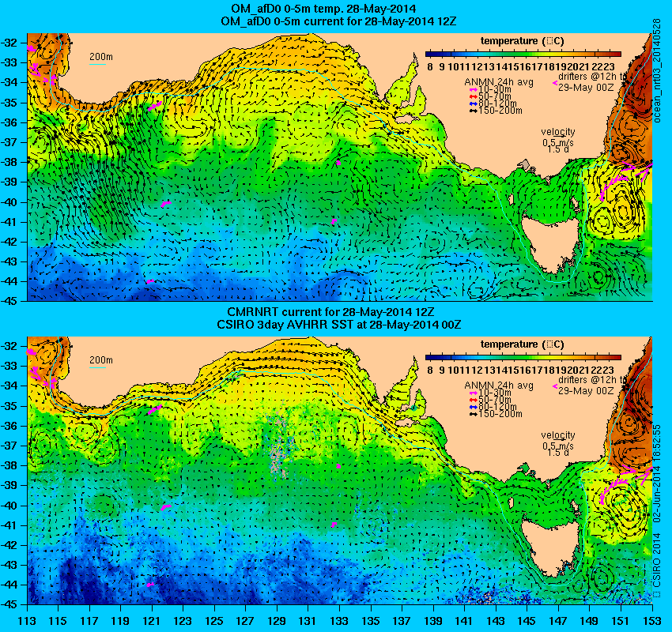Click latitude label '-38' on top panel axis
The image size is (672, 632).
(x=9, y=162)
